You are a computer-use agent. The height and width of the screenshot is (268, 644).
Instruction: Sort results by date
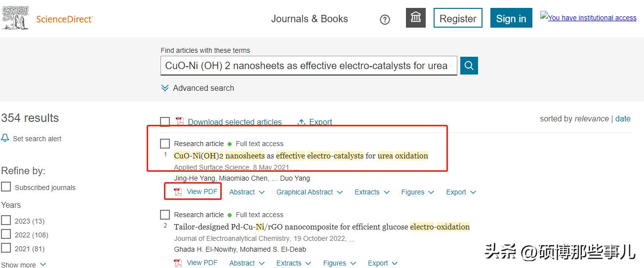click(x=623, y=118)
